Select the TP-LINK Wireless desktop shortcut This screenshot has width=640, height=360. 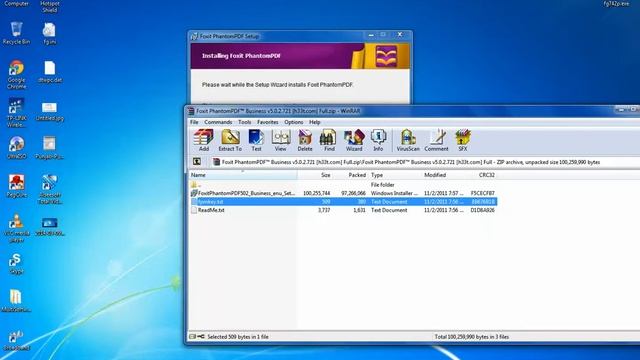[16, 113]
